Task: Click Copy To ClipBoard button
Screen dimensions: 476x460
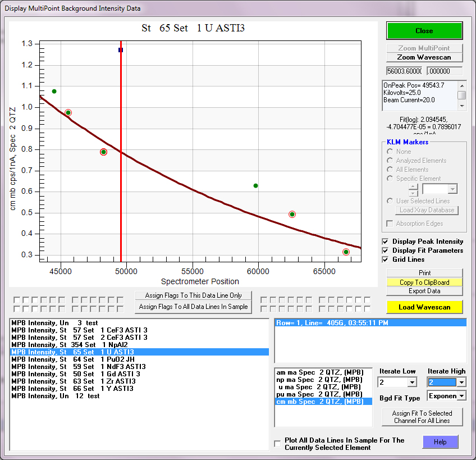Action: tap(424, 282)
